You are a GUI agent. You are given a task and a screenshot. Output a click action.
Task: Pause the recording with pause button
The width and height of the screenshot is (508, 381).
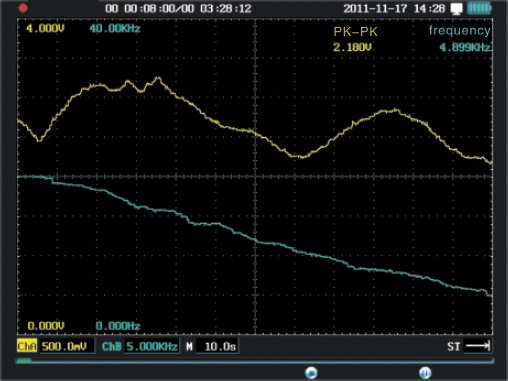click(x=425, y=372)
